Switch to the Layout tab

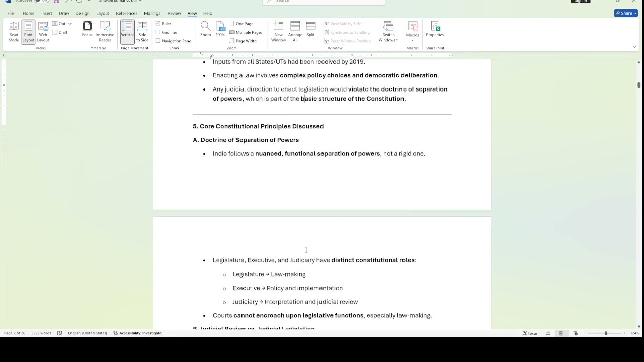tap(103, 13)
